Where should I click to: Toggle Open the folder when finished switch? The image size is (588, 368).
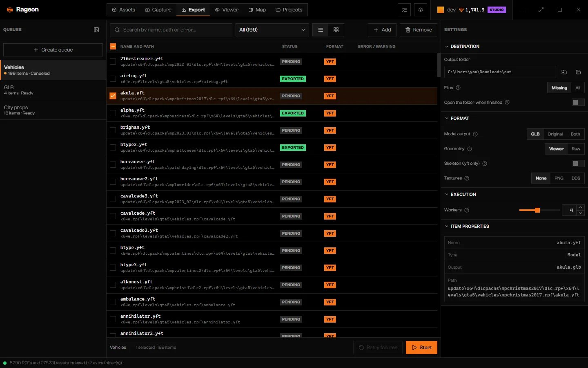point(578,102)
